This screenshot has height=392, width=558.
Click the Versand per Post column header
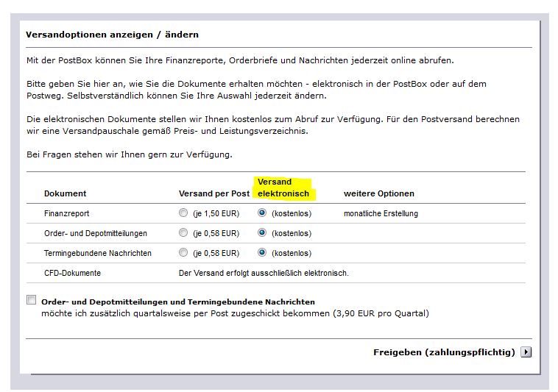click(x=214, y=193)
